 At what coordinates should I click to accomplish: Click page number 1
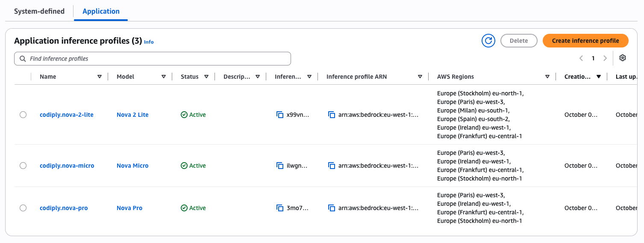593,58
